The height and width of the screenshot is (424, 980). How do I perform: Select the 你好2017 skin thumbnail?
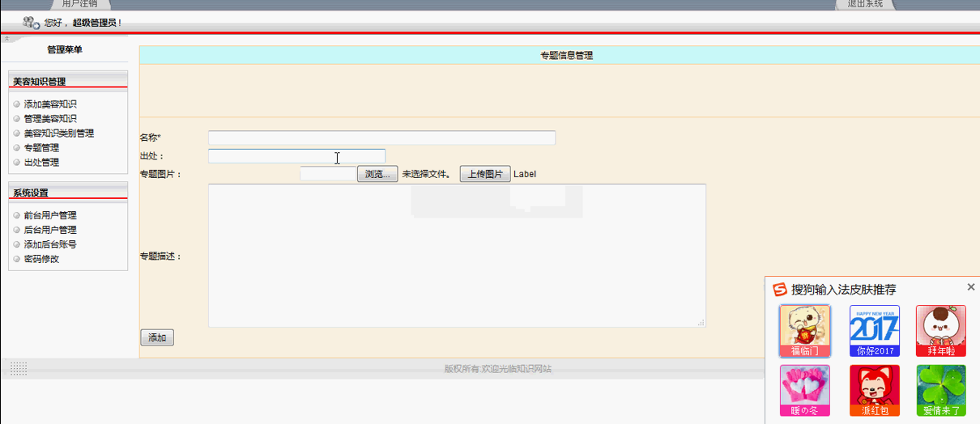(875, 331)
